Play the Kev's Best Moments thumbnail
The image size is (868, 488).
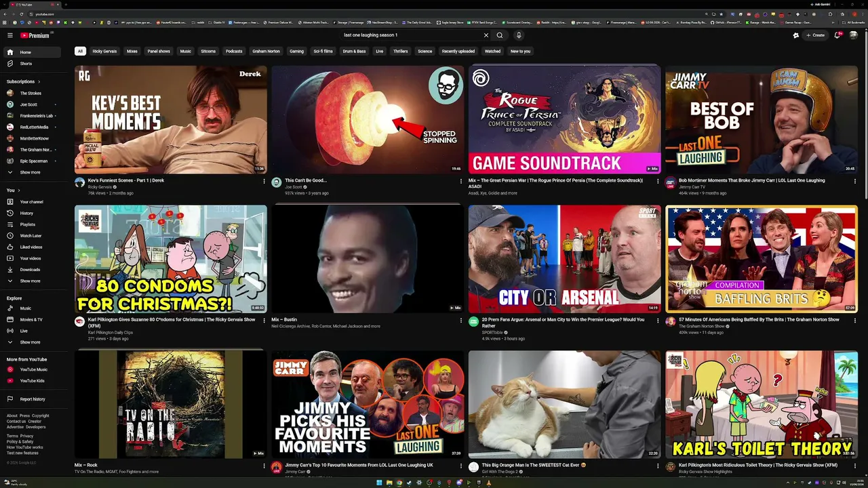pyautogui.click(x=171, y=119)
